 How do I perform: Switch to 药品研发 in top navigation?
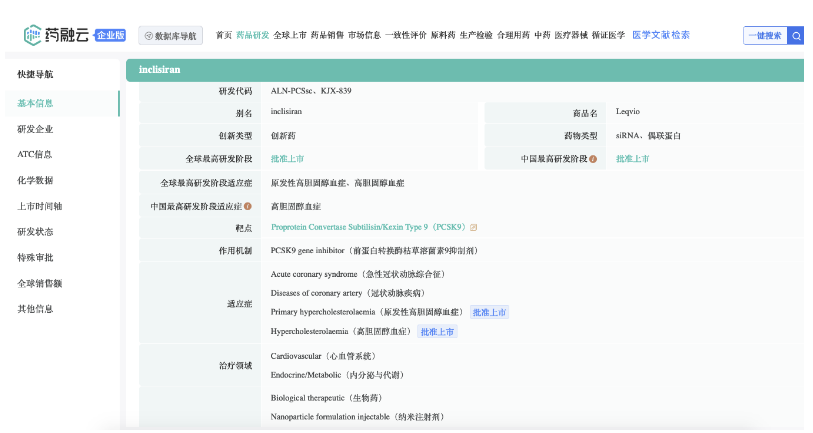252,35
